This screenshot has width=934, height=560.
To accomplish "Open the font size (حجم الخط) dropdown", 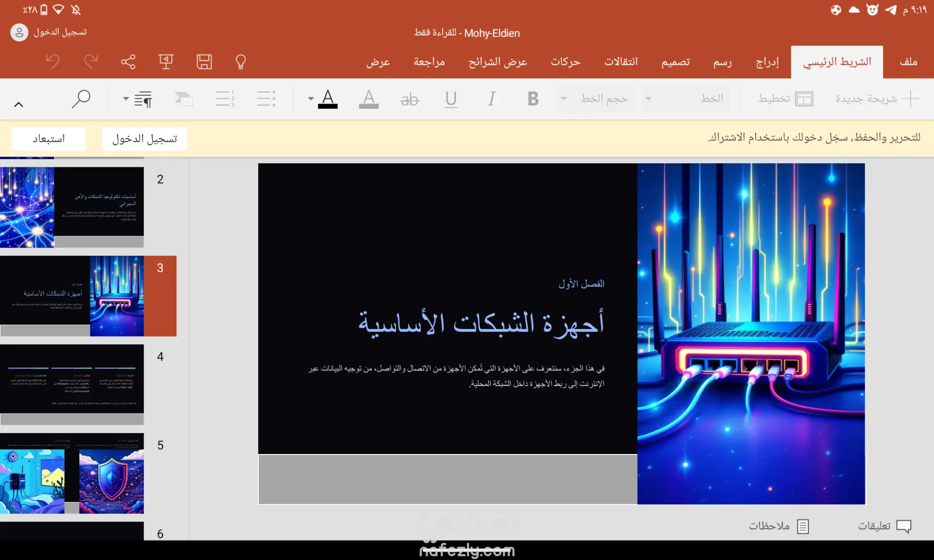I will click(596, 99).
